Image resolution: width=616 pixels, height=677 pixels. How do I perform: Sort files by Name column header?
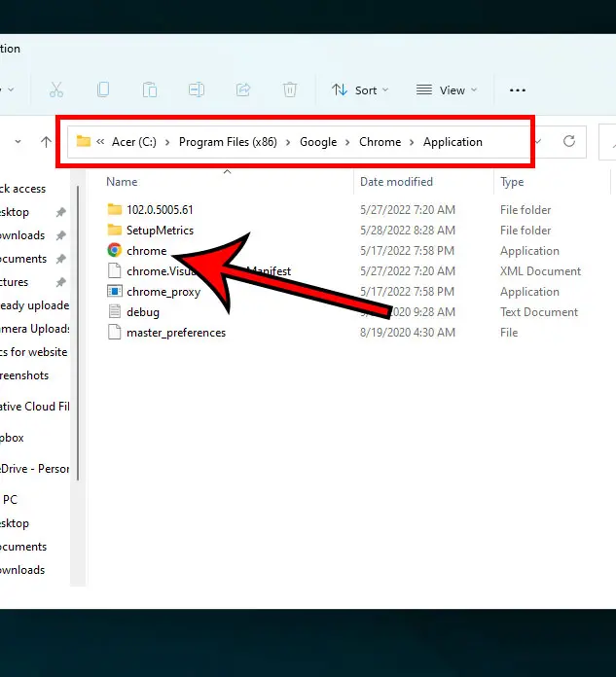coord(122,182)
